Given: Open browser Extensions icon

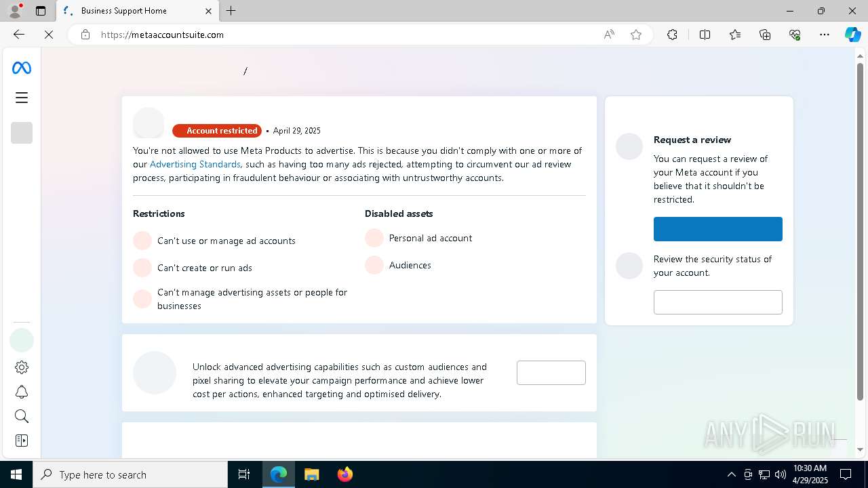Looking at the screenshot, I should (672, 35).
